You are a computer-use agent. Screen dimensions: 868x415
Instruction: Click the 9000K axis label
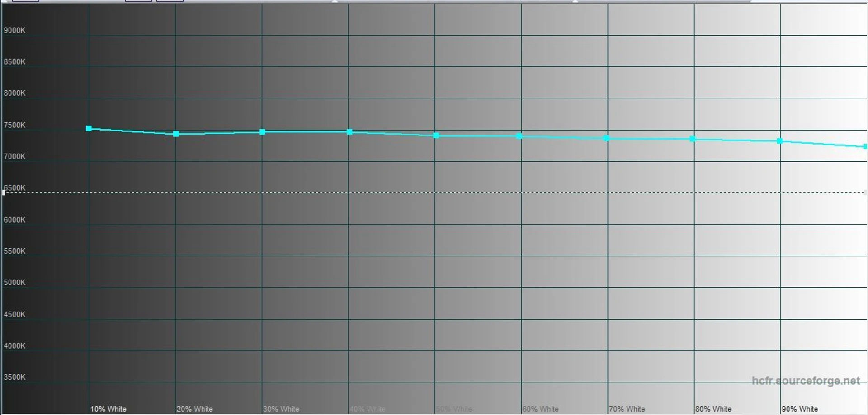[14, 30]
